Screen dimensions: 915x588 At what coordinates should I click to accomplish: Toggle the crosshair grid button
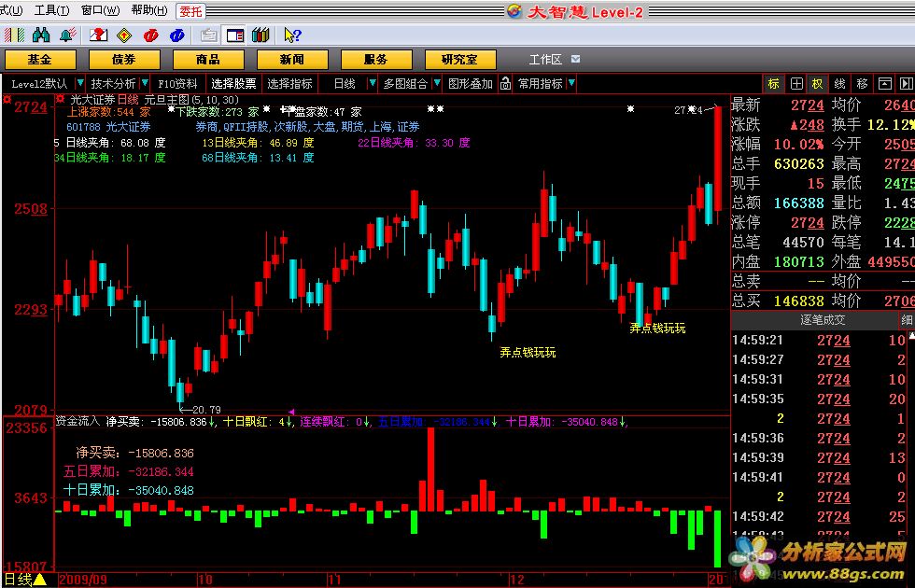coord(795,84)
